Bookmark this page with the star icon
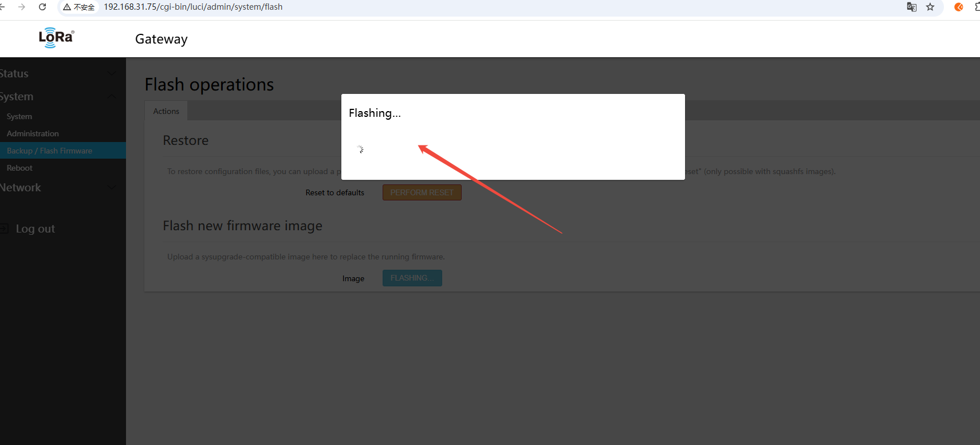The image size is (980, 445). [x=930, y=7]
